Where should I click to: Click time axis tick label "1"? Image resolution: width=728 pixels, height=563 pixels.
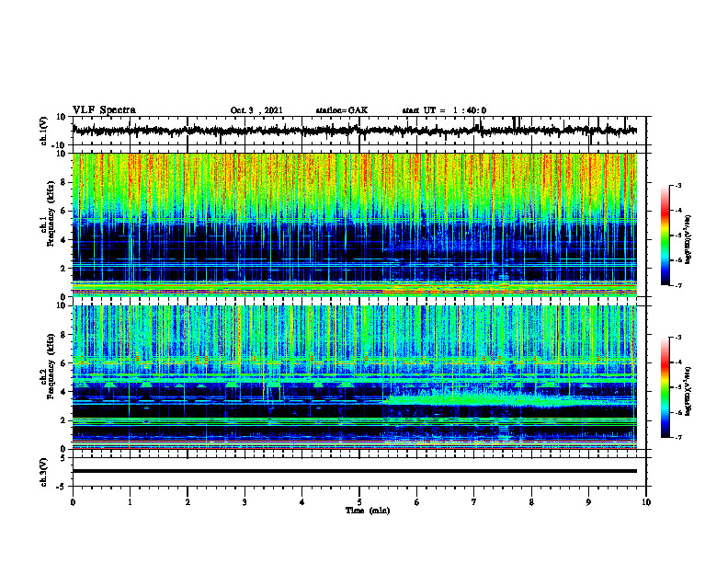pos(130,502)
